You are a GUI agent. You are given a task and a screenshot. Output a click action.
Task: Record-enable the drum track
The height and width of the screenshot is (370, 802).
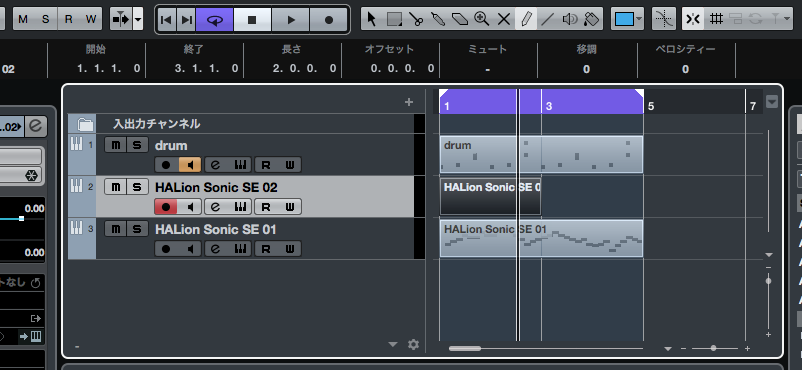[166, 165]
